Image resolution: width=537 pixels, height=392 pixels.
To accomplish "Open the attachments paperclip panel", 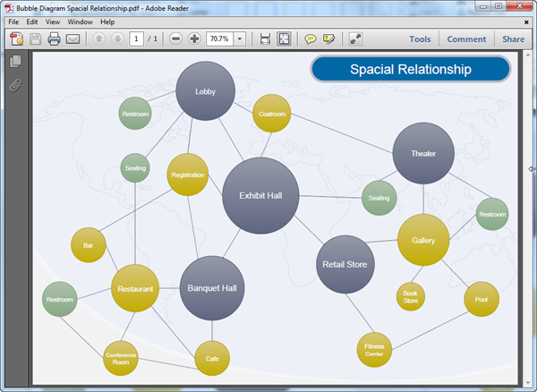I will pyautogui.click(x=14, y=86).
